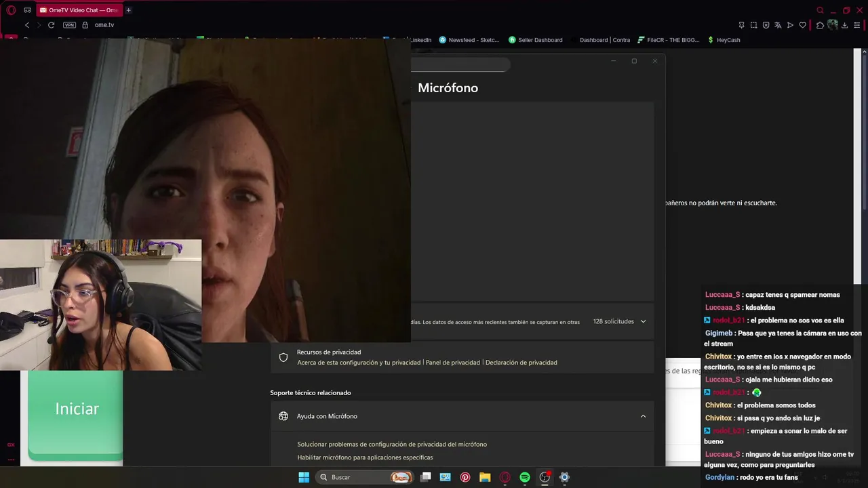Add page to bookmarks with heart icon
Screen dimensions: 868x488
point(802,25)
